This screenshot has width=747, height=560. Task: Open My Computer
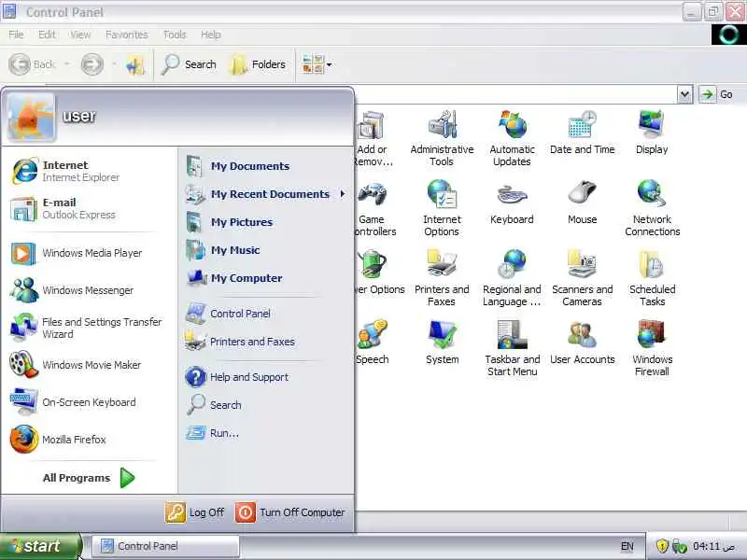[265, 278]
